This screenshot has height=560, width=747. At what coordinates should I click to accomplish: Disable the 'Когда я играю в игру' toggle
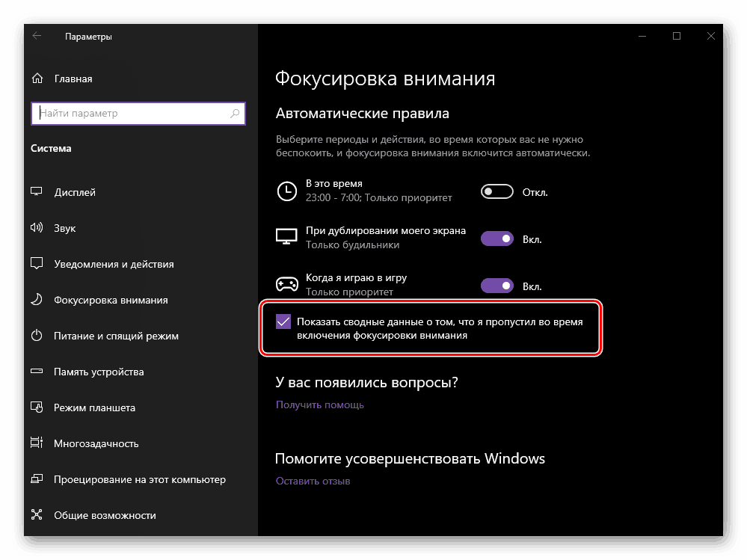[x=497, y=286]
